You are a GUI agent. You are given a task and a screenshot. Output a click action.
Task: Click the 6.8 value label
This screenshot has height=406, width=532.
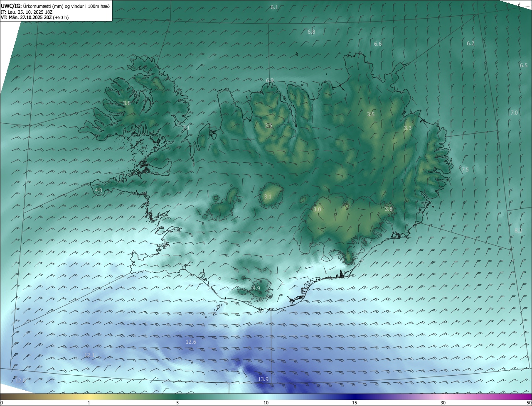tap(311, 32)
